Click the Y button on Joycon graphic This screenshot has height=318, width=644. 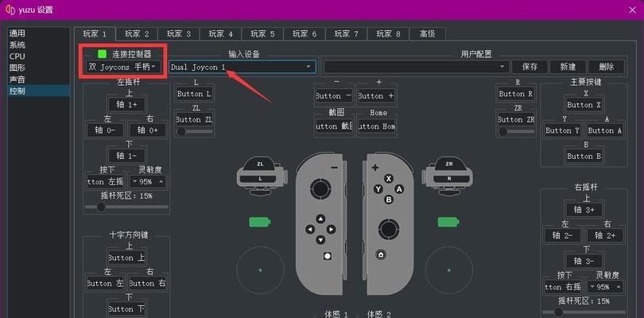pyautogui.click(x=378, y=189)
